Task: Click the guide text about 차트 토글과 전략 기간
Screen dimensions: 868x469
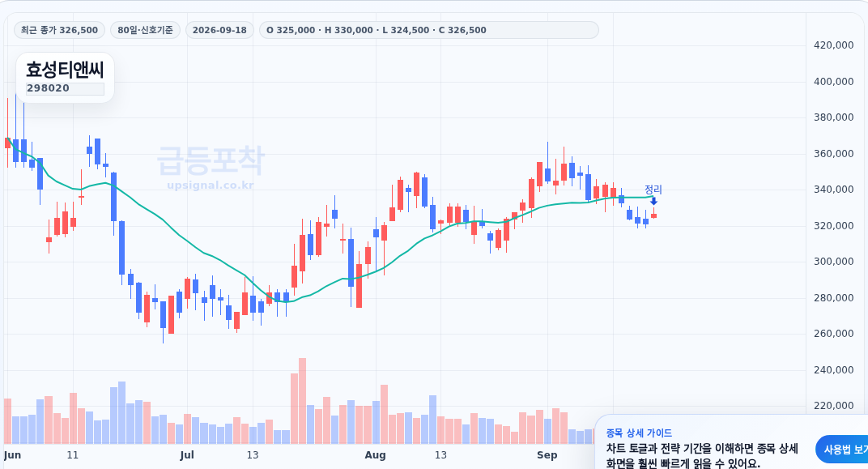Action: 702,456
